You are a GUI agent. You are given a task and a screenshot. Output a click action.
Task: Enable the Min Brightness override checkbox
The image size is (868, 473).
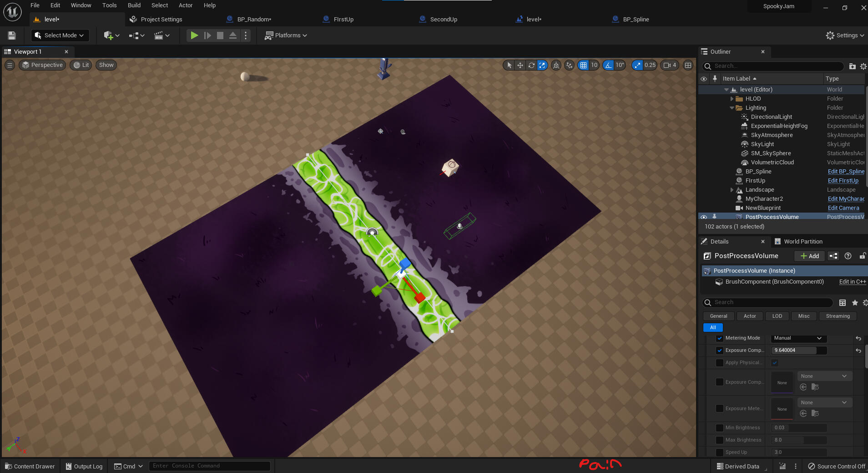(720, 428)
